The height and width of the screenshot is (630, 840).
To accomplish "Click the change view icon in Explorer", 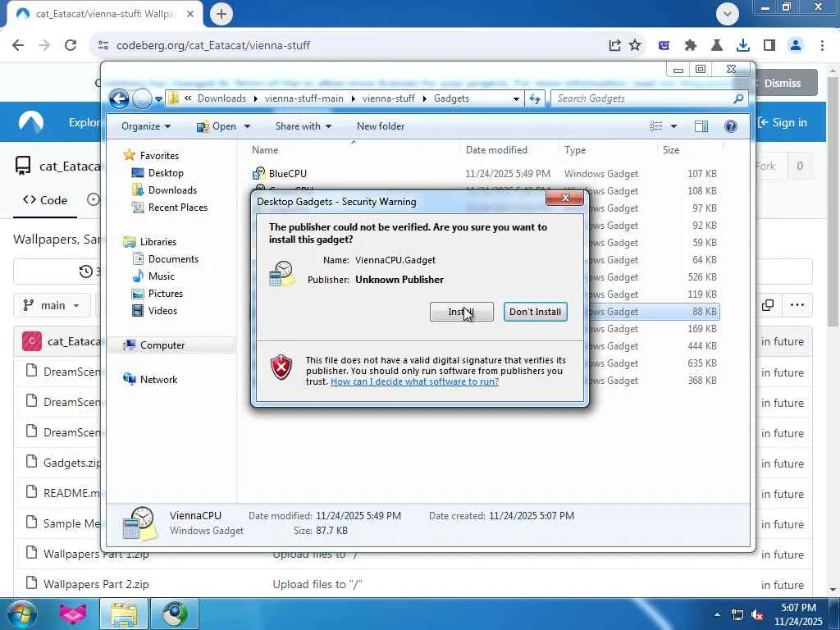I will (x=655, y=126).
